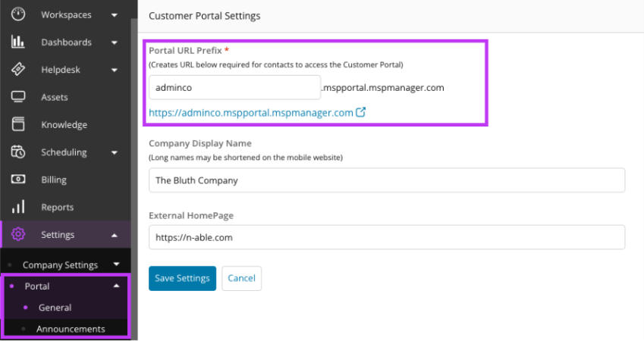Click the Dashboards bar chart icon
Screen dimensions: 644x341
pyautogui.click(x=18, y=42)
